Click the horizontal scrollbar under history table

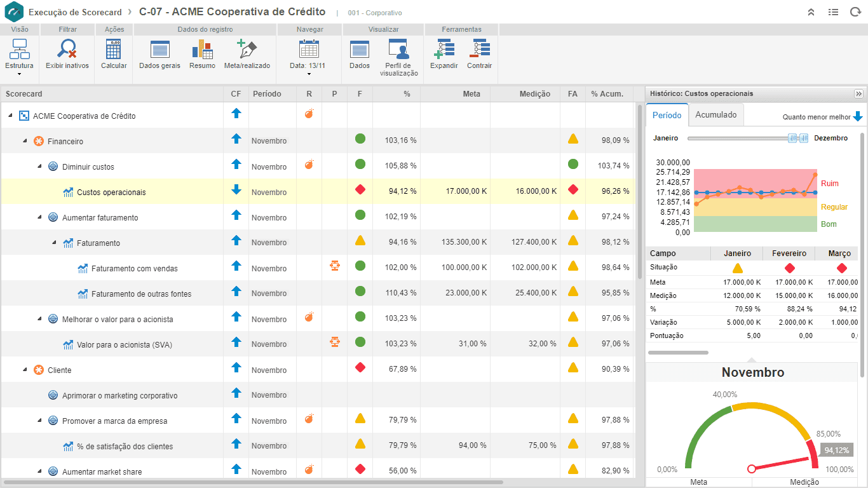678,352
